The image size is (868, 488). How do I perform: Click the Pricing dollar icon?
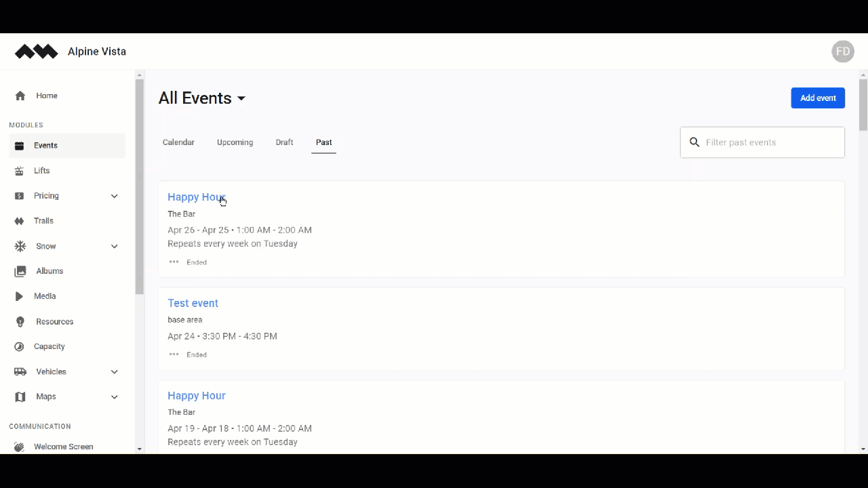[x=20, y=196]
